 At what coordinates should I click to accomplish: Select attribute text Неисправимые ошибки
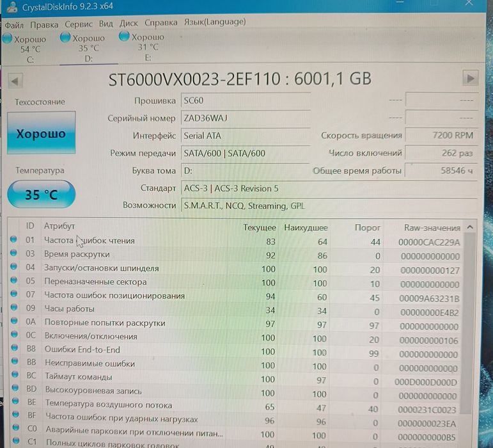click(x=90, y=364)
